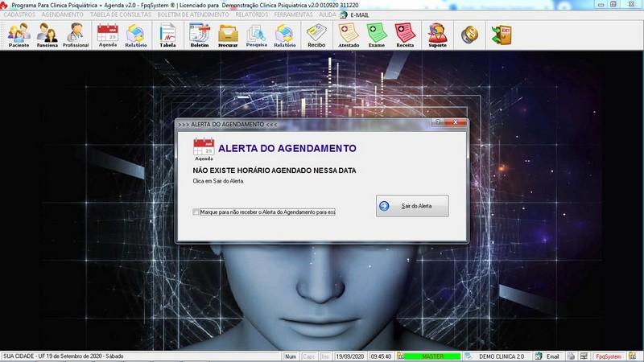
Task: Open the Boletim toolbar icon
Action: click(200, 35)
